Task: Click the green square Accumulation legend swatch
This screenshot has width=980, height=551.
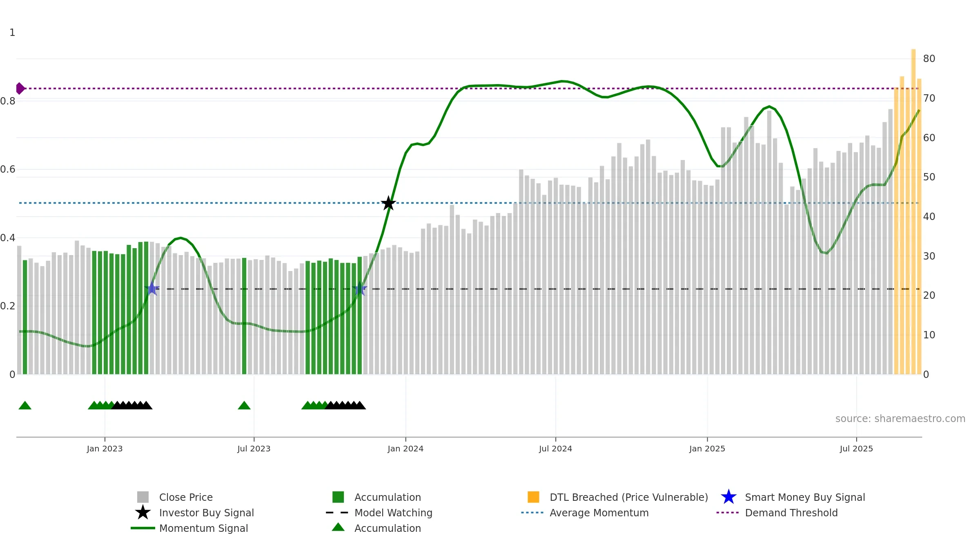Action: coord(338,497)
